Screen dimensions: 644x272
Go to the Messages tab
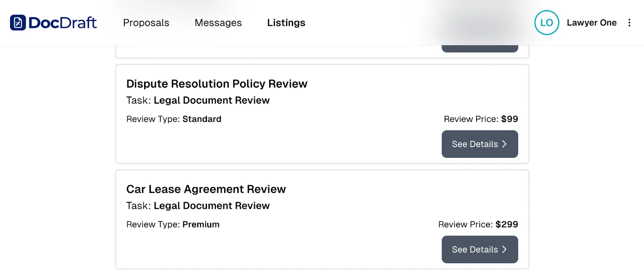point(218,23)
